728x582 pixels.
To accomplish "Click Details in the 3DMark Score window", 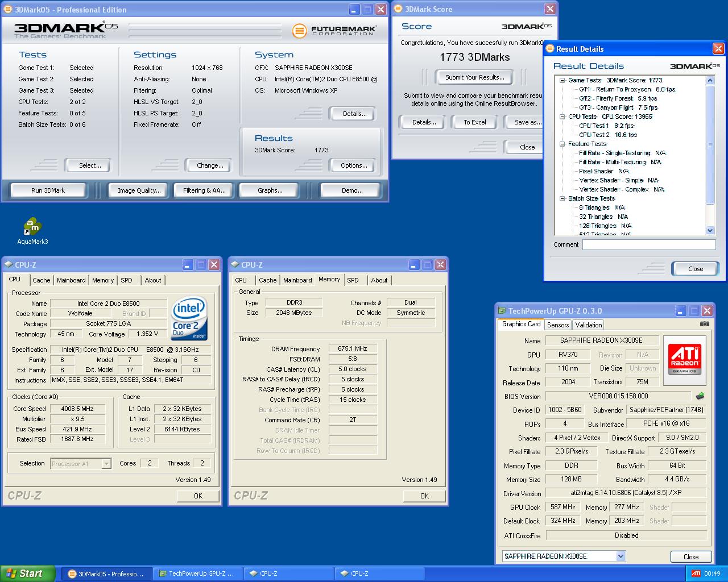I will pos(424,122).
